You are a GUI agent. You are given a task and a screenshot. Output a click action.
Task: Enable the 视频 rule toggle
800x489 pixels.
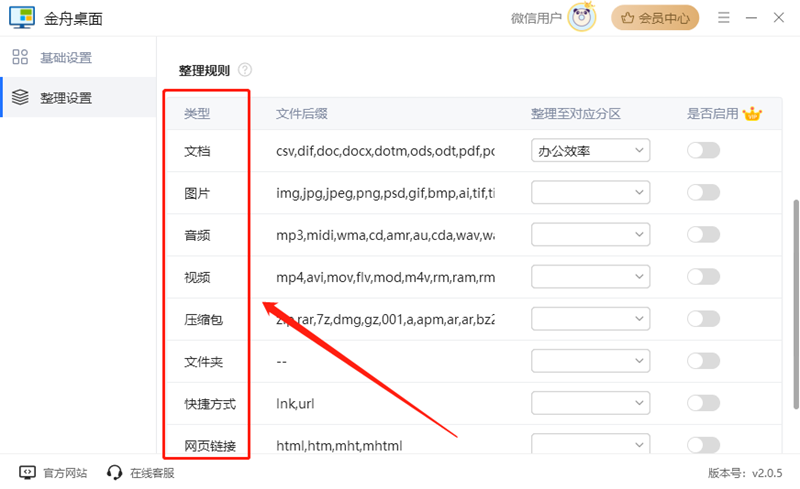point(704,277)
